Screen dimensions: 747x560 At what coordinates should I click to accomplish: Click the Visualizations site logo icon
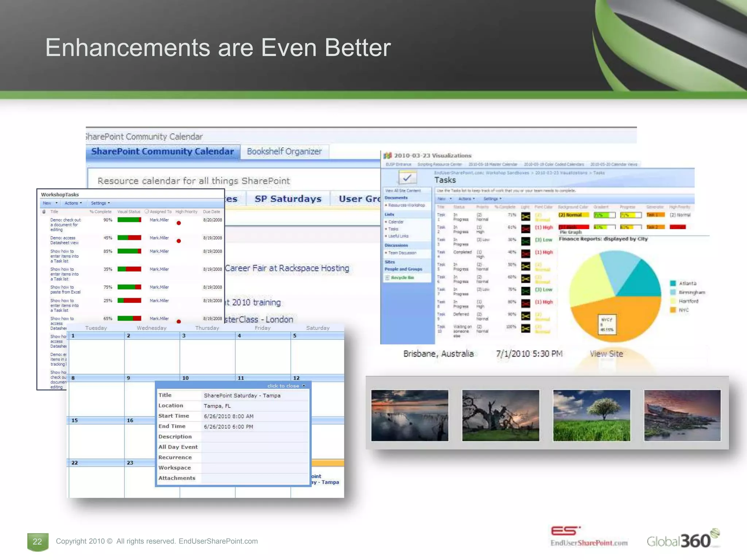pyautogui.click(x=387, y=156)
